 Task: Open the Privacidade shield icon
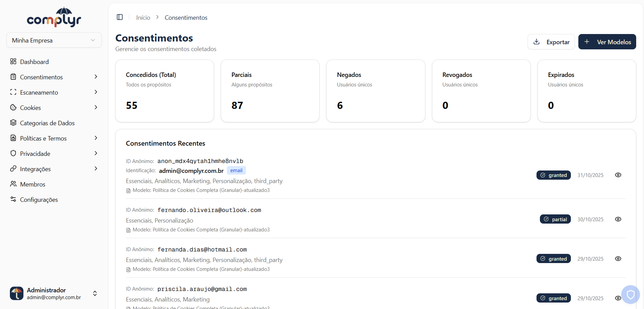[13, 153]
